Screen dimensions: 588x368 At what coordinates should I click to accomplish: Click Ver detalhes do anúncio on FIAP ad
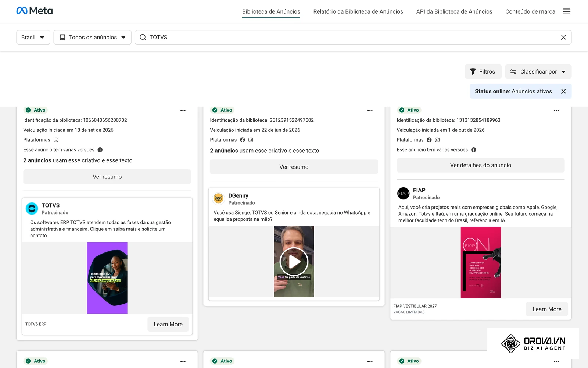(481, 165)
